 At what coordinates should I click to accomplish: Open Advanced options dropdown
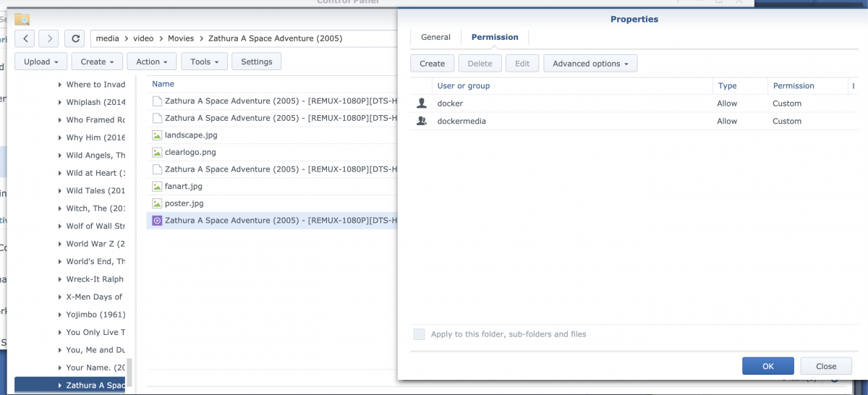coord(590,64)
